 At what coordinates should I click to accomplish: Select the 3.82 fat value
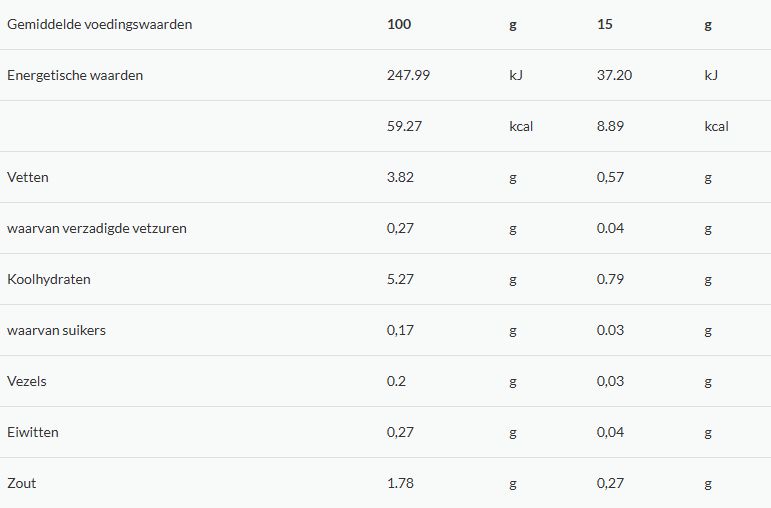(x=400, y=177)
